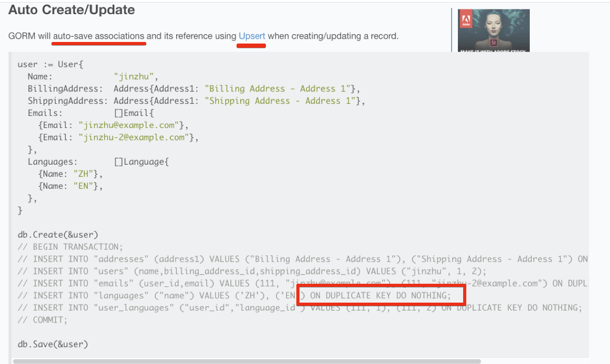Open the Upsert documentation link

tap(251, 36)
